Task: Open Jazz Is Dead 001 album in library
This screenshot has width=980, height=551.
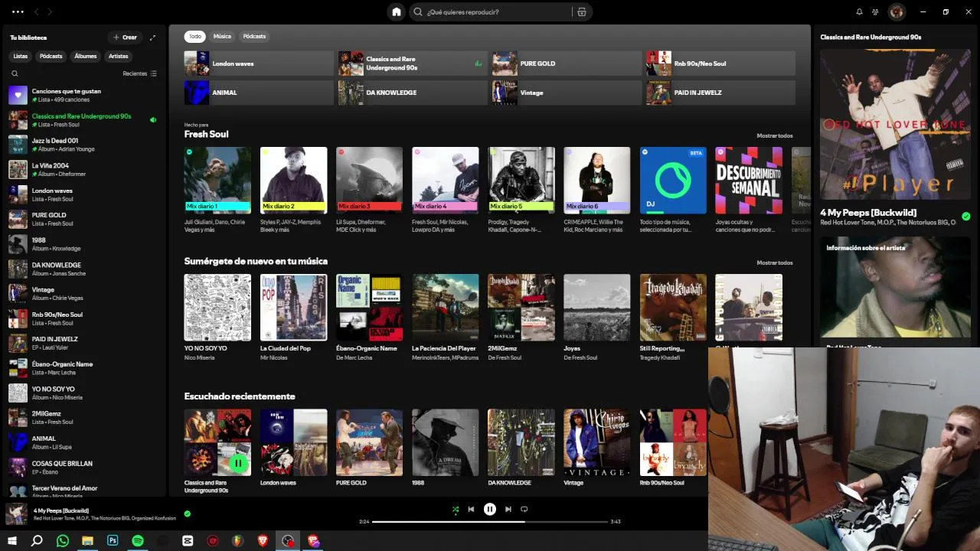Action: tap(83, 145)
